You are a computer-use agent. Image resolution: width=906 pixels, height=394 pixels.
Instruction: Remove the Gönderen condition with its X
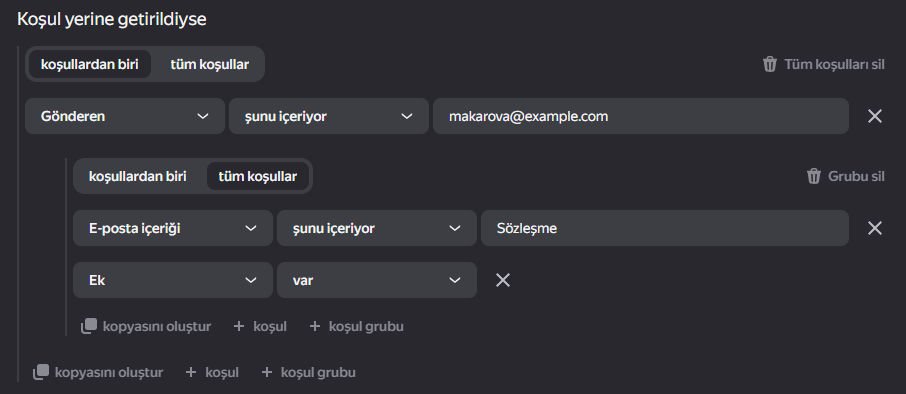point(875,116)
